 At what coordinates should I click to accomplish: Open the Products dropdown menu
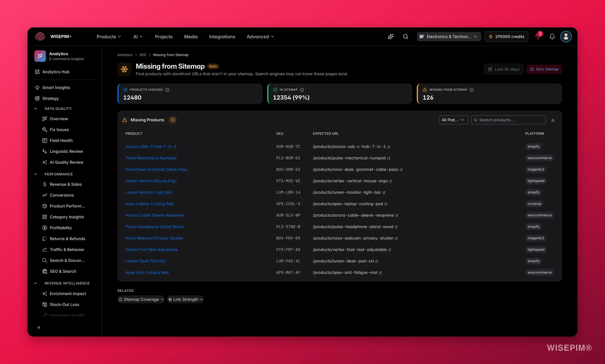(109, 37)
